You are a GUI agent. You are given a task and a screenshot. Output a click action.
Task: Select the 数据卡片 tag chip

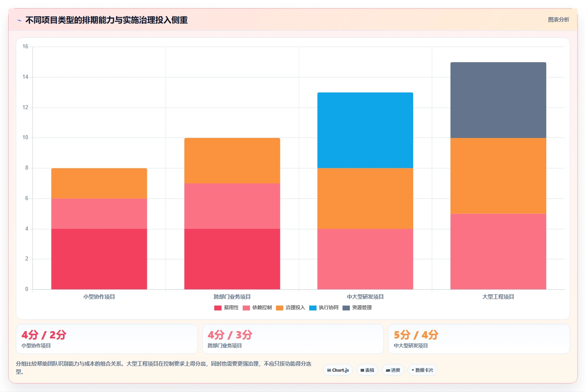click(422, 370)
